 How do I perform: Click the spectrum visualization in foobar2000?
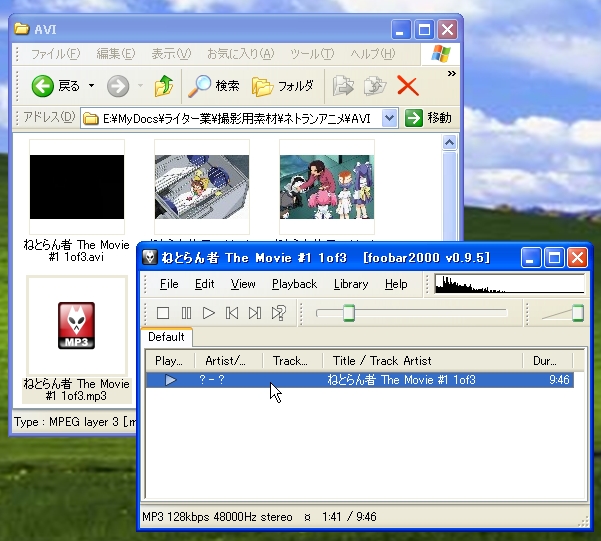pos(510,284)
